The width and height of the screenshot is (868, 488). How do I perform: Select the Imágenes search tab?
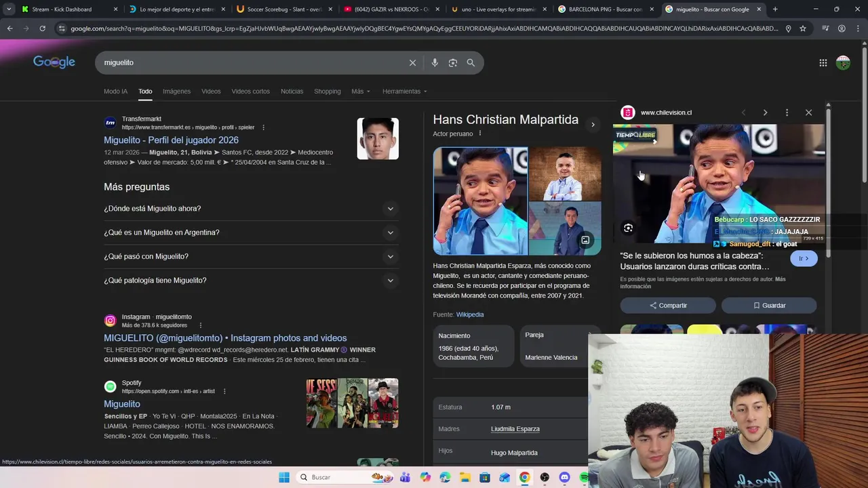click(x=176, y=91)
